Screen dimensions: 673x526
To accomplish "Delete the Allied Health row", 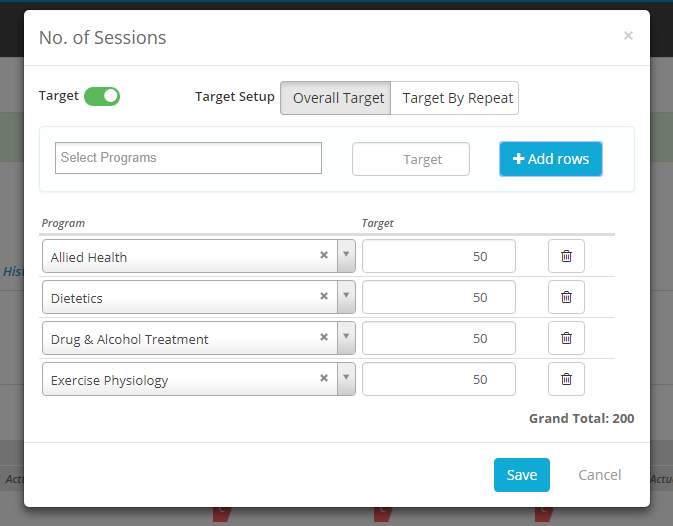I will click(x=566, y=256).
